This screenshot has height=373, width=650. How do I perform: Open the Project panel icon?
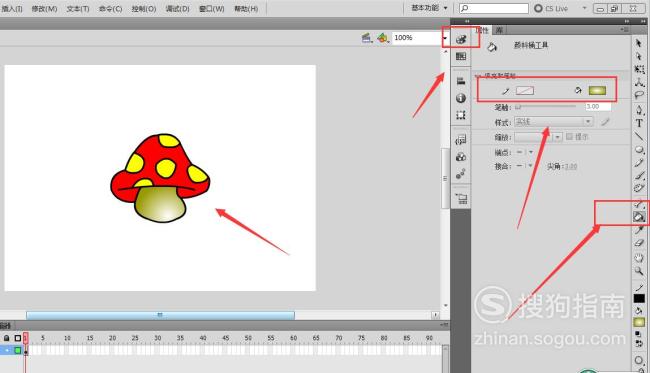coord(461,199)
